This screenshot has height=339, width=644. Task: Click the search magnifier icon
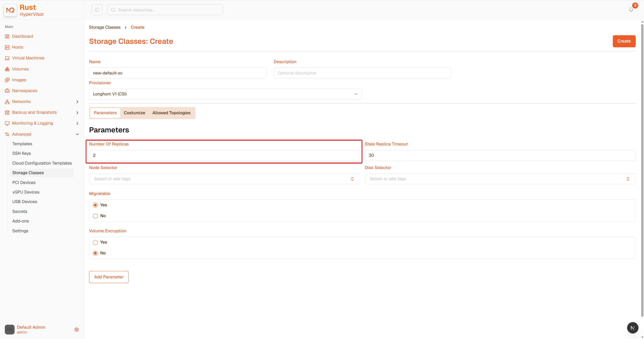(x=113, y=10)
